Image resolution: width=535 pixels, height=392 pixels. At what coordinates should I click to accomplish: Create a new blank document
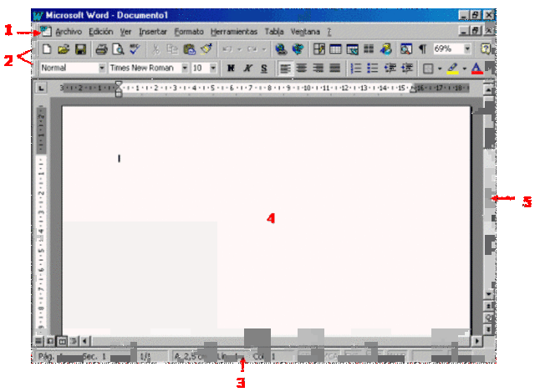(x=47, y=49)
